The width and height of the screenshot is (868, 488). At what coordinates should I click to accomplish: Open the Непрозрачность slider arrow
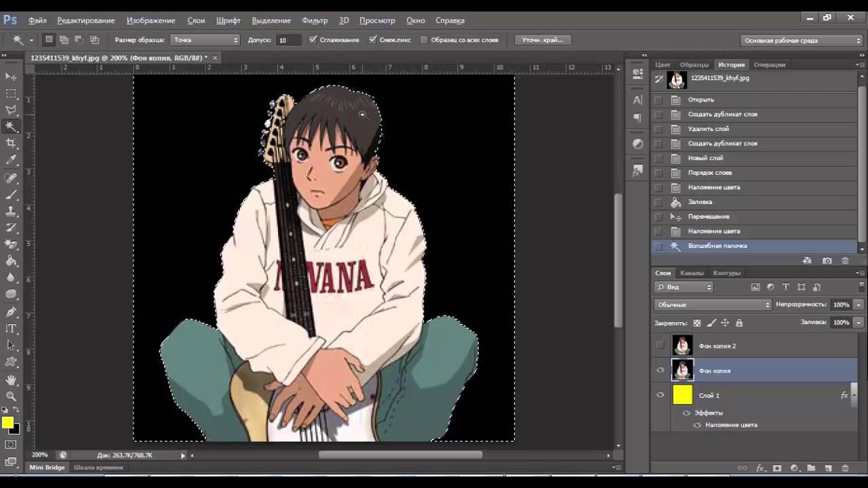pyautogui.click(x=859, y=305)
